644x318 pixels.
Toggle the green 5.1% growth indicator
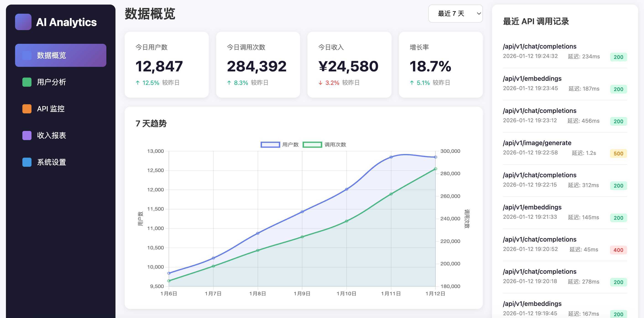click(x=420, y=83)
